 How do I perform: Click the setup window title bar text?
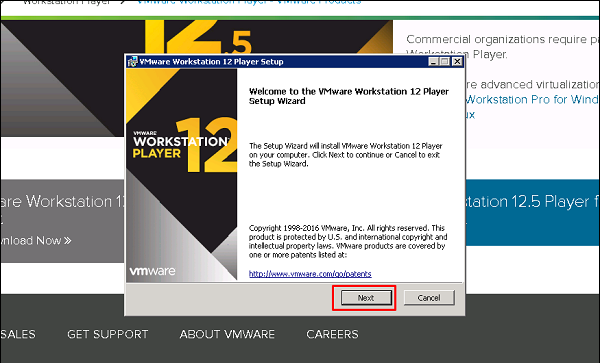pos(211,62)
